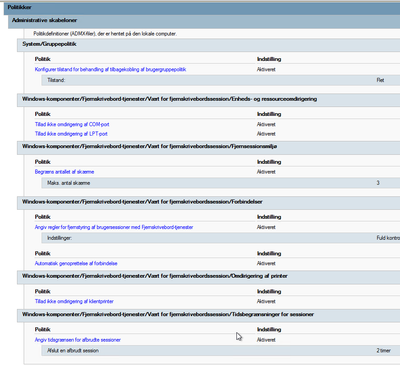
Task: Select Aktiveret beside the LPT-port policy
Action: click(266, 134)
